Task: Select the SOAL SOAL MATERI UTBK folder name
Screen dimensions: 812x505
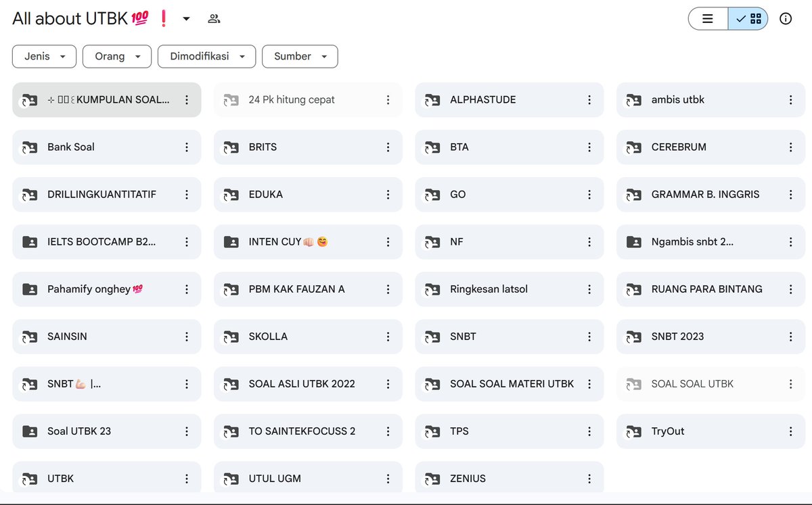Action: point(512,384)
